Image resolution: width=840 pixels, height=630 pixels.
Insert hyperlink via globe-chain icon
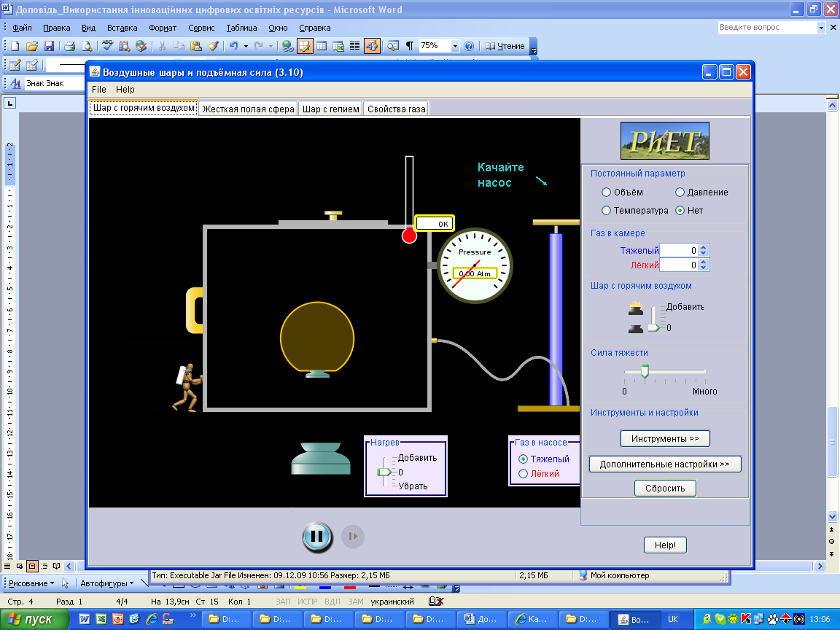click(288, 46)
